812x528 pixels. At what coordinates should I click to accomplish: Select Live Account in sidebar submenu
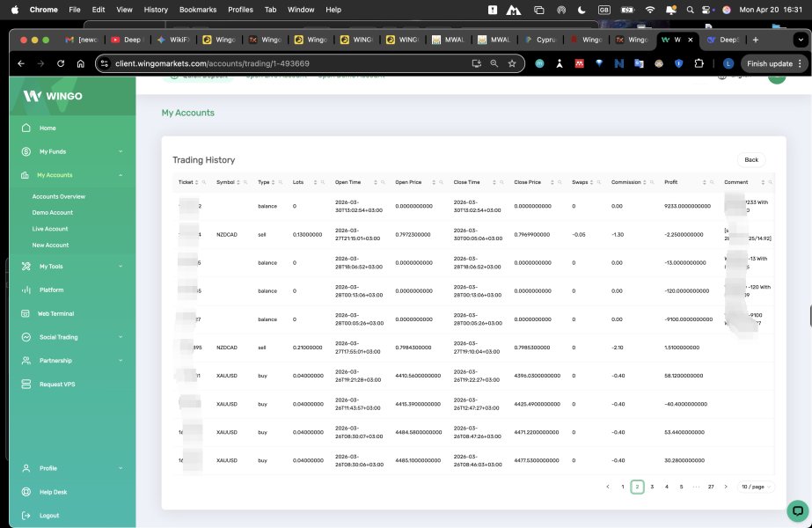50,229
